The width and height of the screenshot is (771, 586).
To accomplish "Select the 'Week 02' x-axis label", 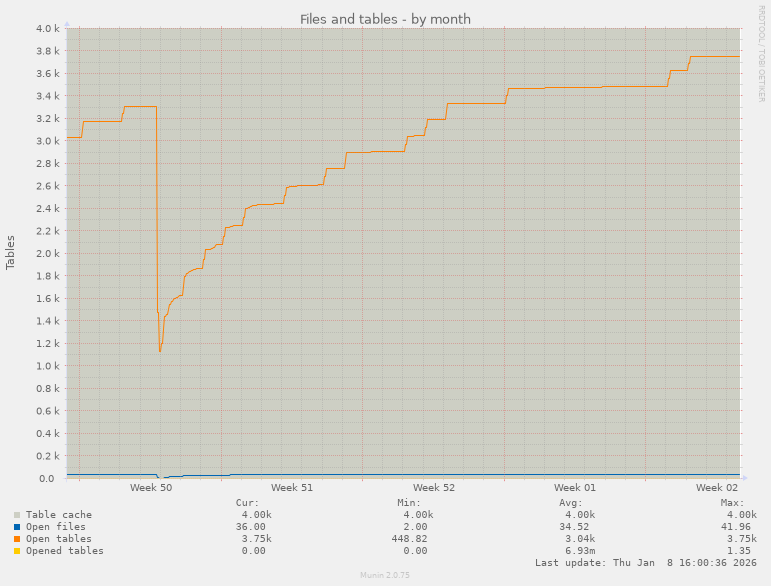I will point(718,488).
